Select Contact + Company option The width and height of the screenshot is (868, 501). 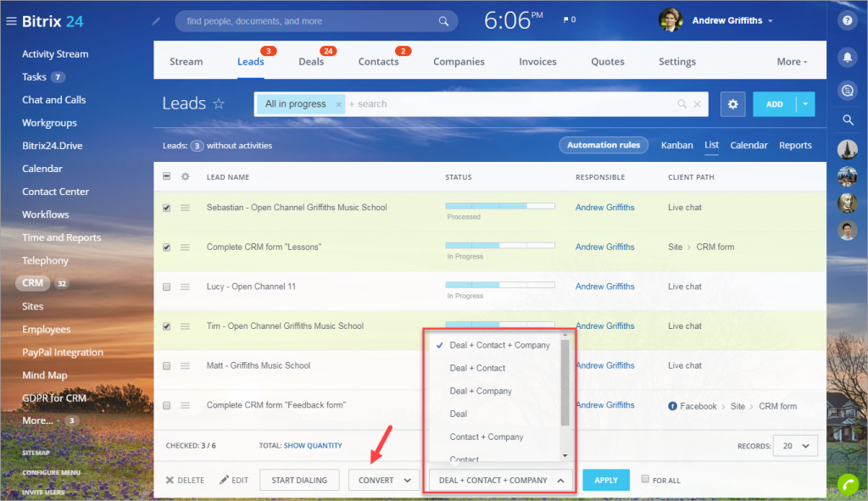coord(486,437)
